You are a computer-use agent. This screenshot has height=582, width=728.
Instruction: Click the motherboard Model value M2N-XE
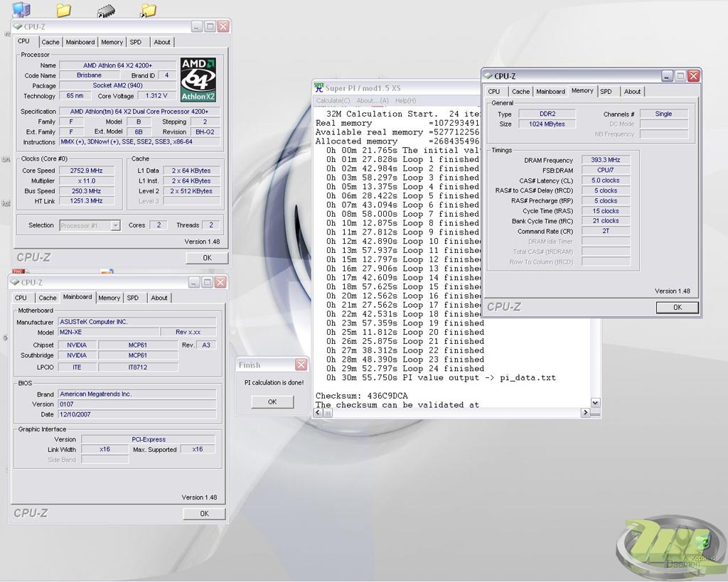tap(109, 332)
